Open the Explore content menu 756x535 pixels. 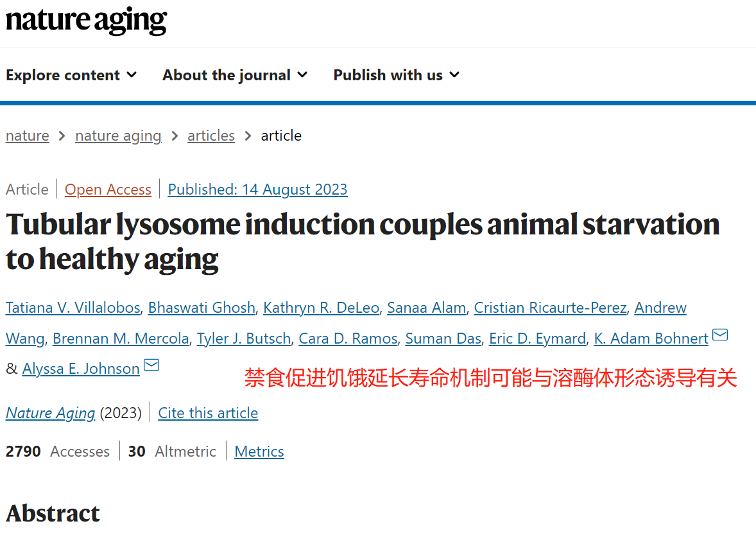(71, 75)
